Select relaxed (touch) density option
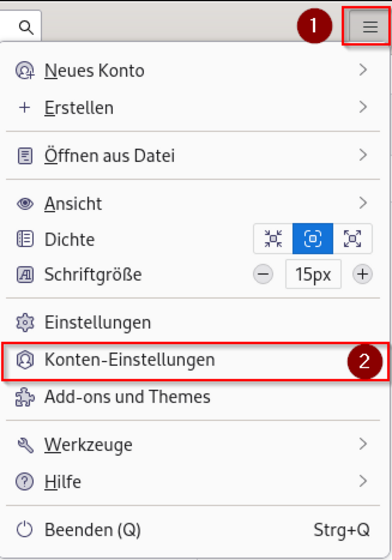The image size is (392, 560). click(x=352, y=238)
